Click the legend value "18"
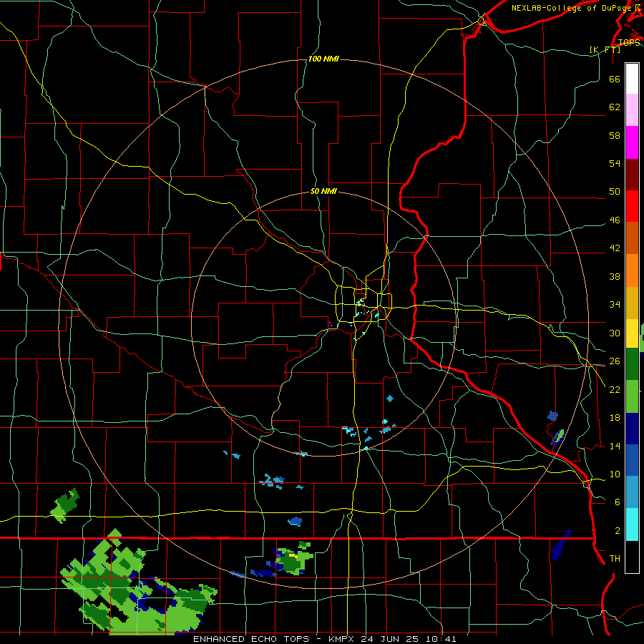Screen dimensions: 644x644 [615, 418]
